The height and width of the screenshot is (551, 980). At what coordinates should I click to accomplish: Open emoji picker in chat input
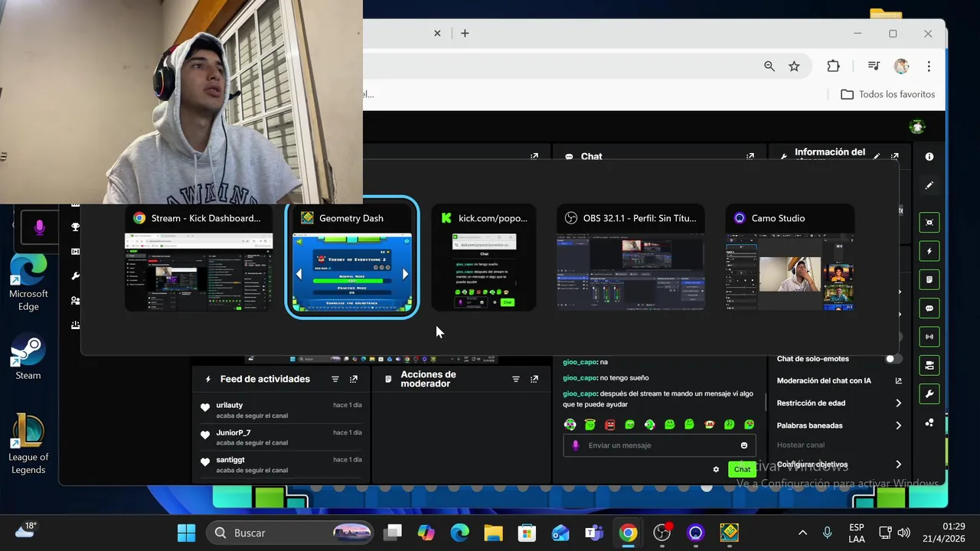743,445
